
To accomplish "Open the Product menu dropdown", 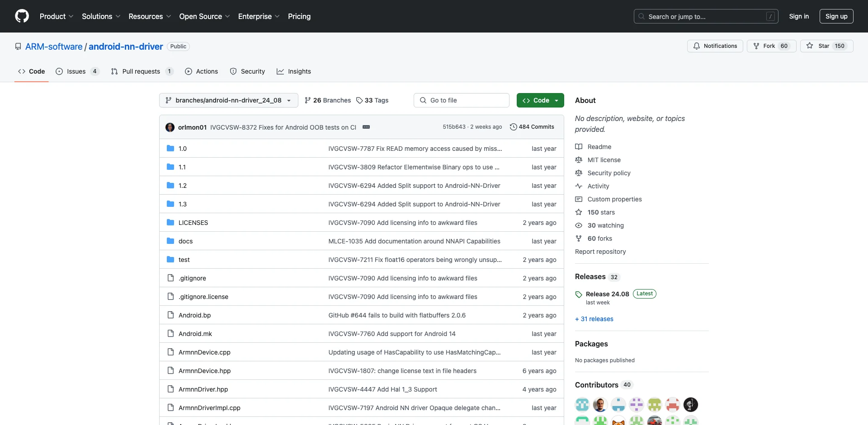I will 57,16.
